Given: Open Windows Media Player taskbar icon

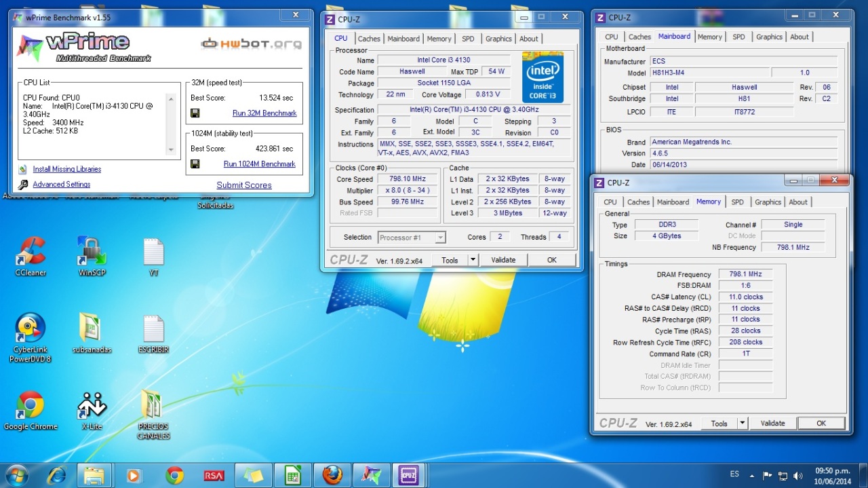Looking at the screenshot, I should pos(134,475).
